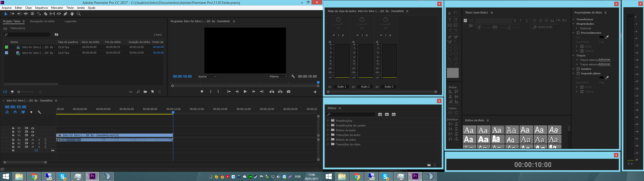Mute timeline track A1

(x=33, y=140)
